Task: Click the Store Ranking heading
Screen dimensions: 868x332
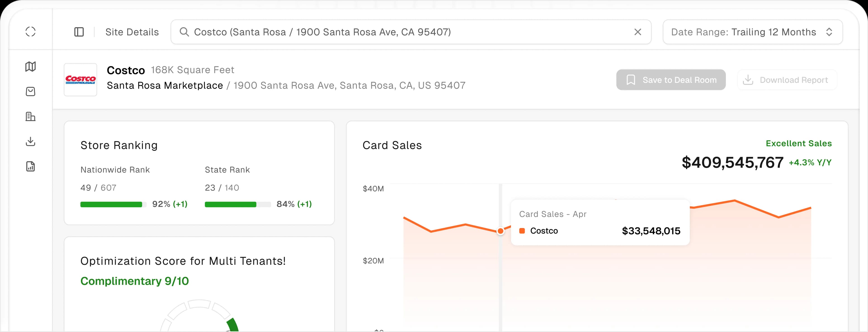Action: (119, 145)
